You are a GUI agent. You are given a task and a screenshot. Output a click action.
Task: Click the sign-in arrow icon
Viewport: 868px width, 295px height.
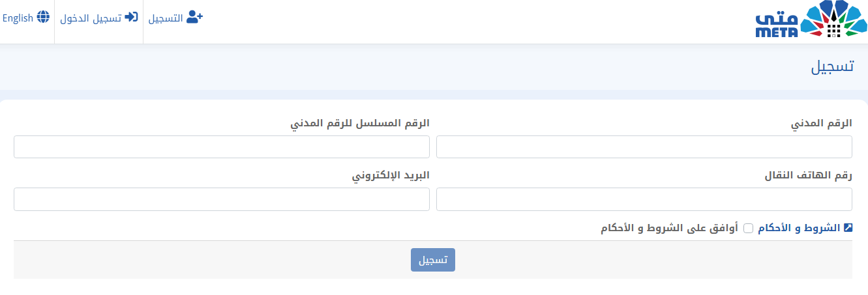click(132, 18)
